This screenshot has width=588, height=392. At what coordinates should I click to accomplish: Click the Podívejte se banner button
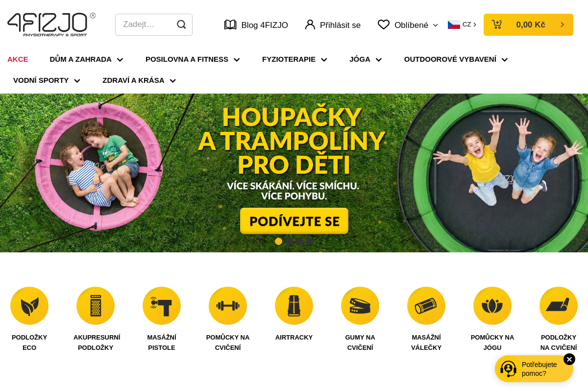pyautogui.click(x=294, y=221)
